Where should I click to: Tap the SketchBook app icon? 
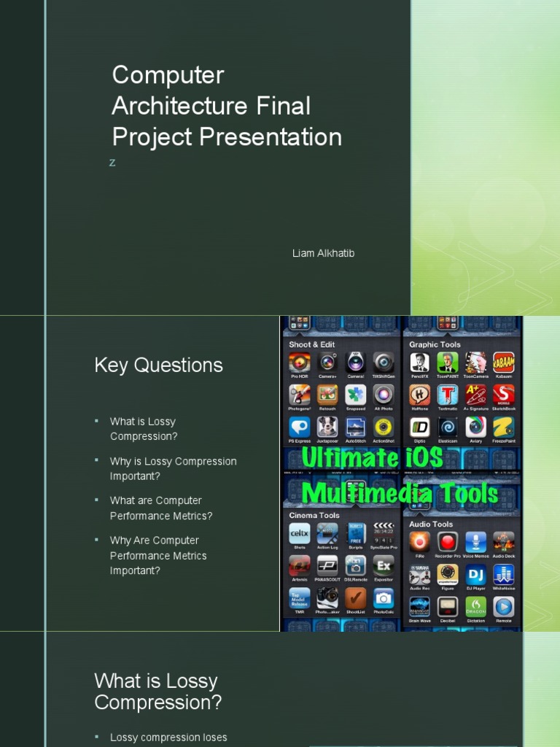click(503, 395)
